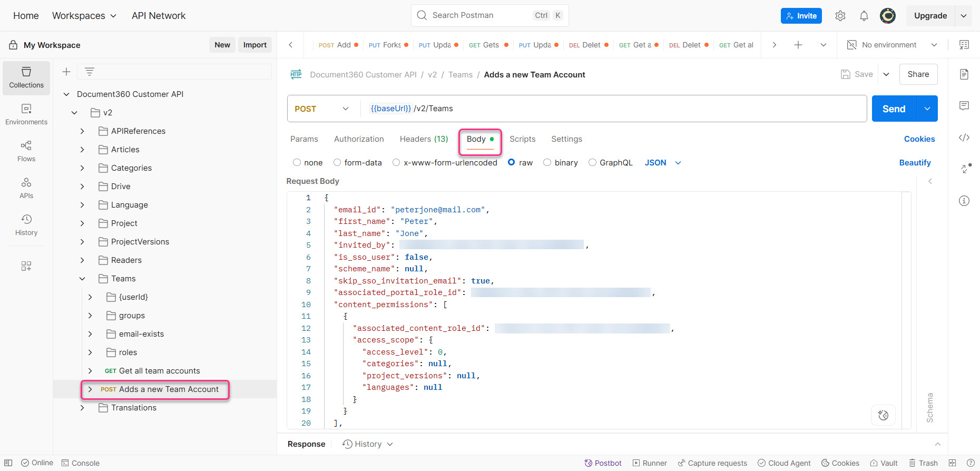980x471 pixels.
Task: Click the related requests icon in right sidebar
Action: click(x=965, y=168)
